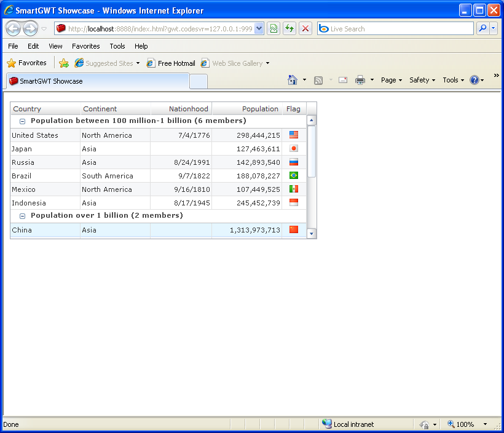
Task: Click the zoom level 100% button
Action: pyautogui.click(x=460, y=424)
